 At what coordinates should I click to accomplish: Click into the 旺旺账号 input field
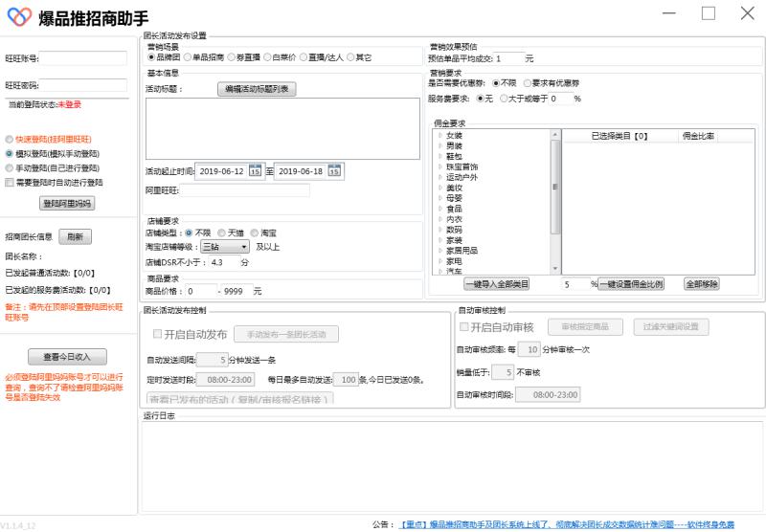tap(82, 57)
